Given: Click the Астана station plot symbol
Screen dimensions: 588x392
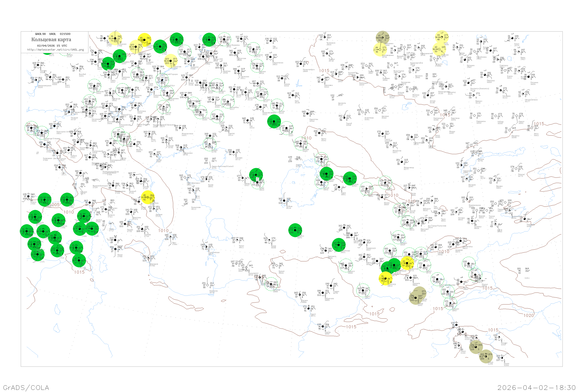Looking at the screenshot, I should tap(428, 95).
